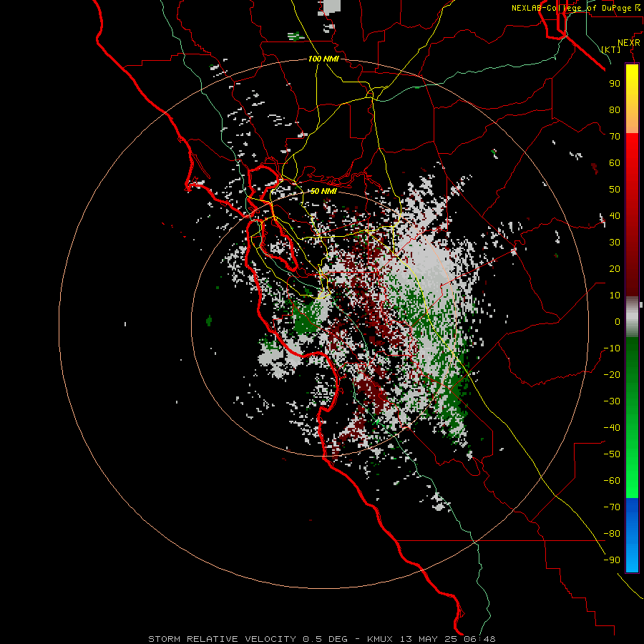Click the -60 value on velocity scale
The height and width of the screenshot is (644, 644).
coord(612,481)
